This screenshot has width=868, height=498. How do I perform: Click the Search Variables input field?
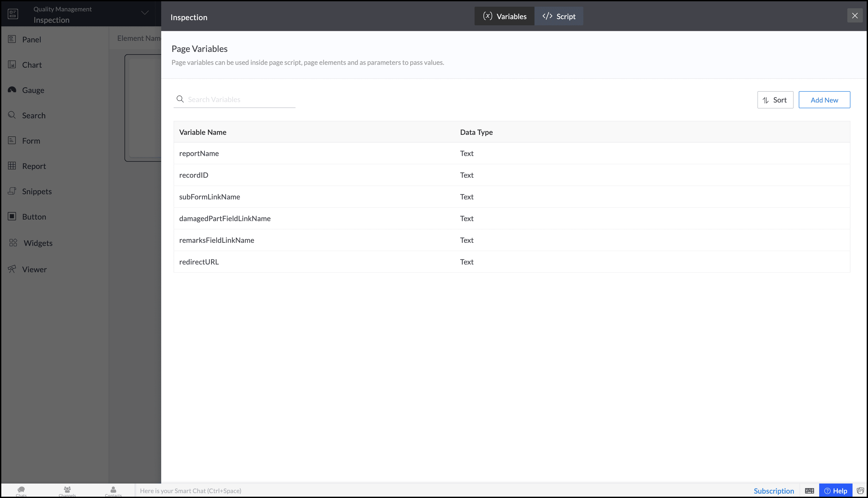tap(239, 99)
